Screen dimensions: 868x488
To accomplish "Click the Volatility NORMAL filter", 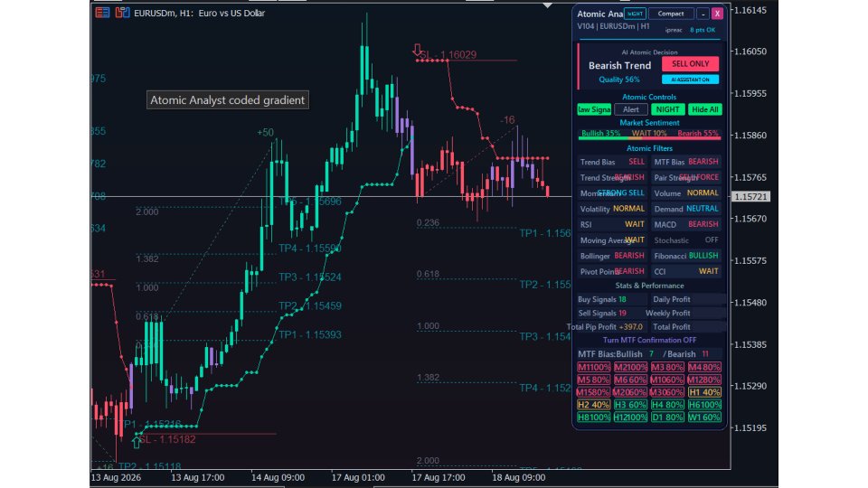I will [x=612, y=209].
